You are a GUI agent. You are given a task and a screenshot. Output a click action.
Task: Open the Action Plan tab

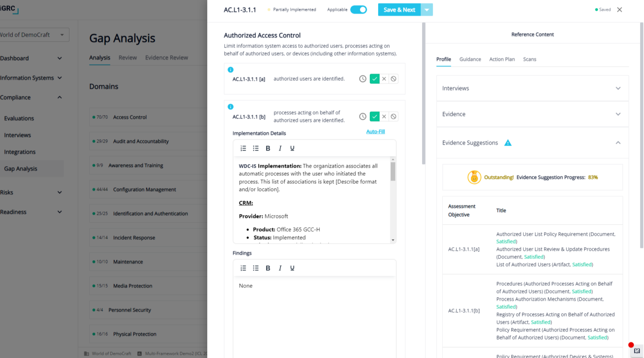502,59
